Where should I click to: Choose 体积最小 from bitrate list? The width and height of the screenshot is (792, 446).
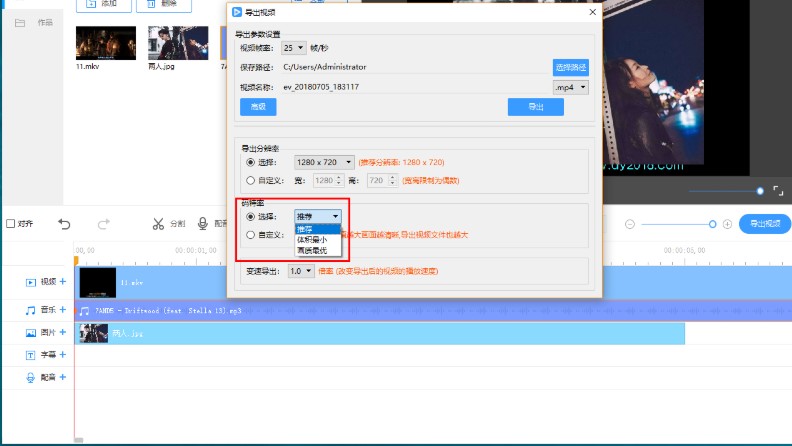tap(310, 239)
